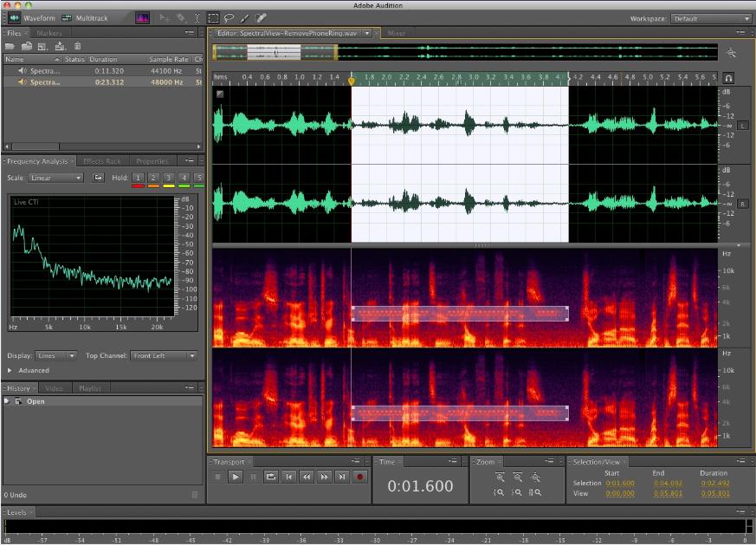Click the Open File folder icon

pos(10,46)
